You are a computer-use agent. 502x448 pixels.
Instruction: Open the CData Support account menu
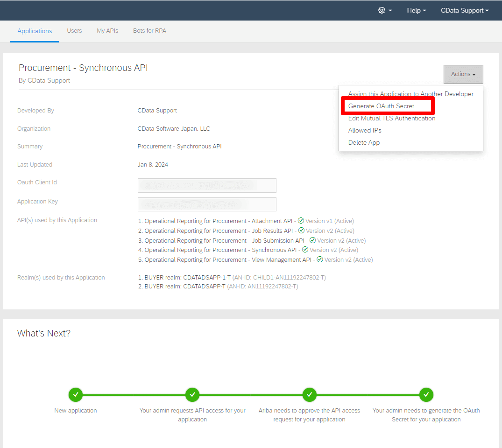[x=465, y=10]
